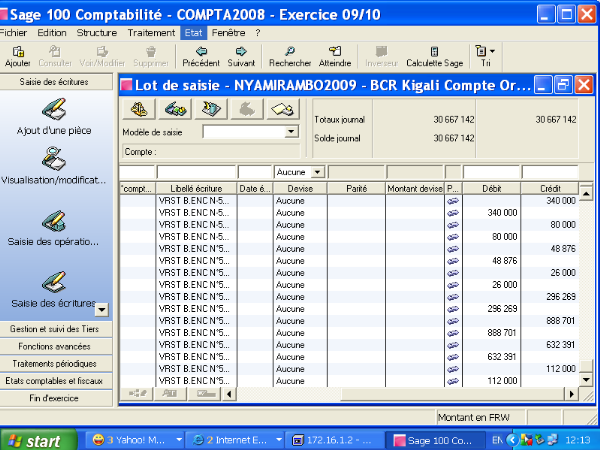This screenshot has width=600, height=450.
Task: Click the Ajouter toolbar icon
Action: click(x=18, y=56)
